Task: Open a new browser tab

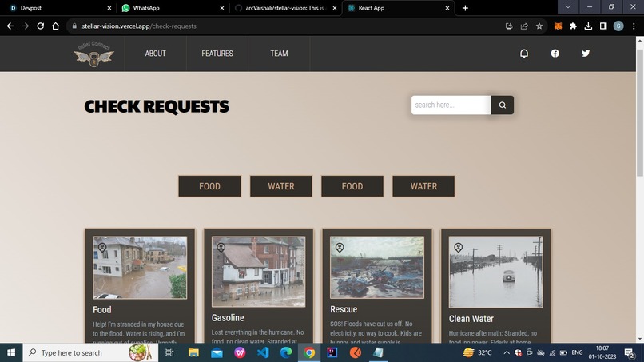Action: point(465,8)
